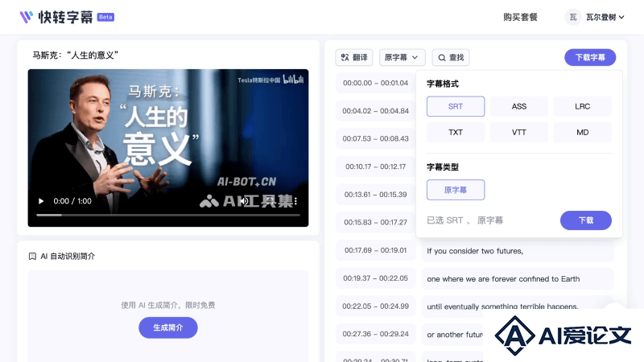Edit subtitle 'If you consider two futures,'
This screenshot has width=644, height=362.
[x=518, y=251]
